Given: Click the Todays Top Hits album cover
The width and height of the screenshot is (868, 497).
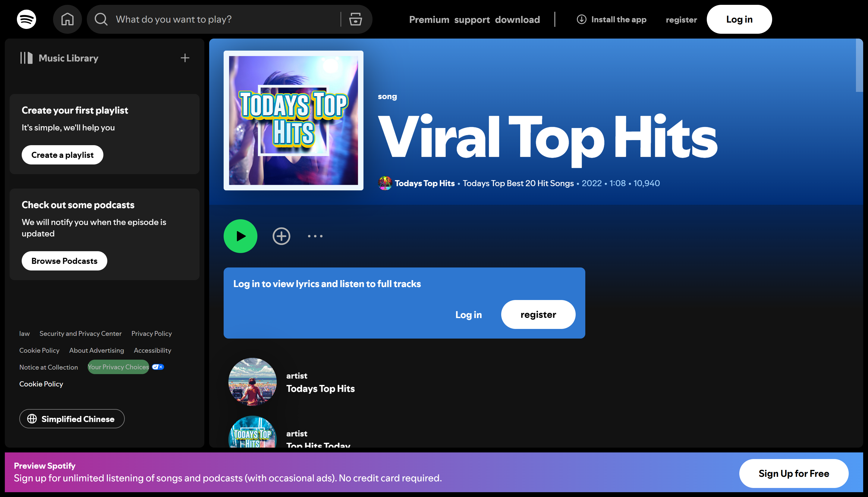Looking at the screenshot, I should 293,120.
